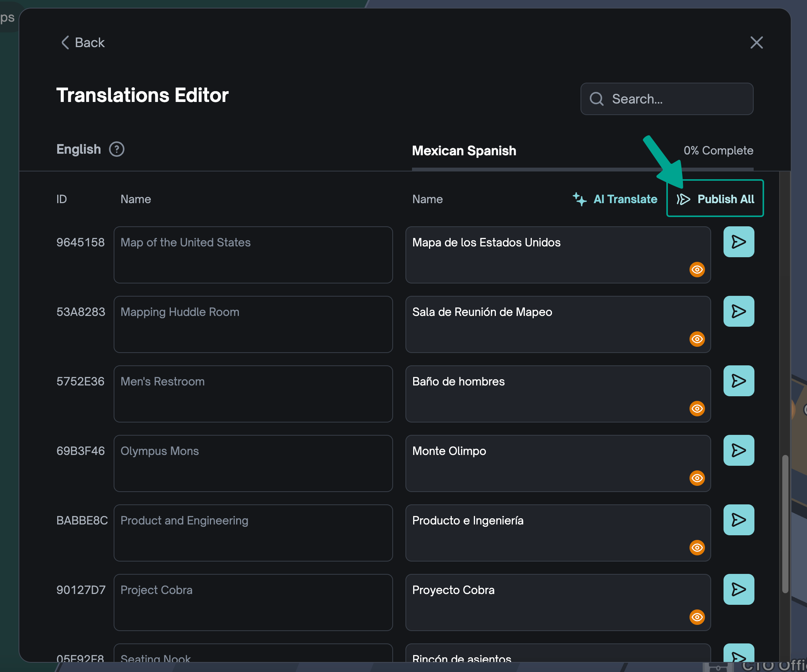Click the English Name column header
Screen dimensions: 807x672
[136, 199]
